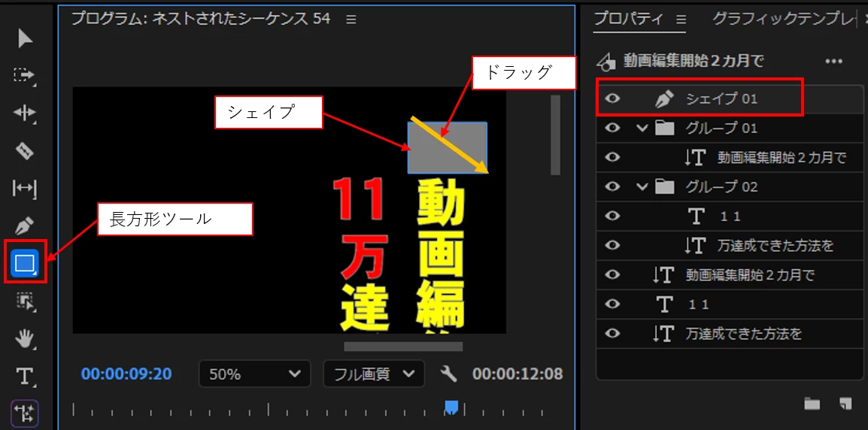Click the graphic icon beside the clip title
The width and height of the screenshot is (868, 430).
pyautogui.click(x=607, y=61)
